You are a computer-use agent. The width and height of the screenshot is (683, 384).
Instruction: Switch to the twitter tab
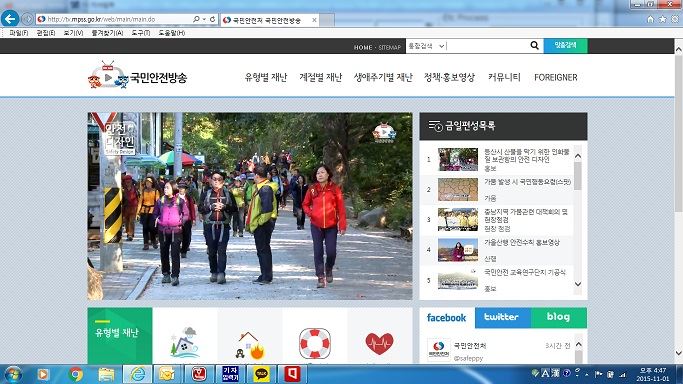[x=503, y=318]
